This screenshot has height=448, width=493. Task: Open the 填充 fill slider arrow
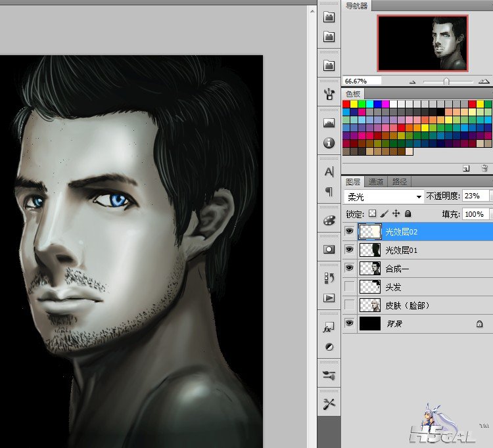click(491, 214)
